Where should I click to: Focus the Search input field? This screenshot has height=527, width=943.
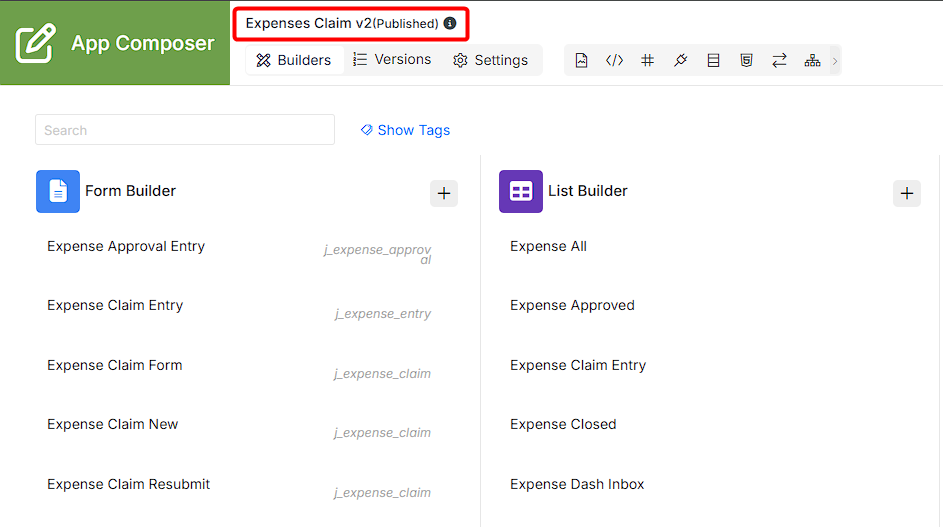(185, 130)
